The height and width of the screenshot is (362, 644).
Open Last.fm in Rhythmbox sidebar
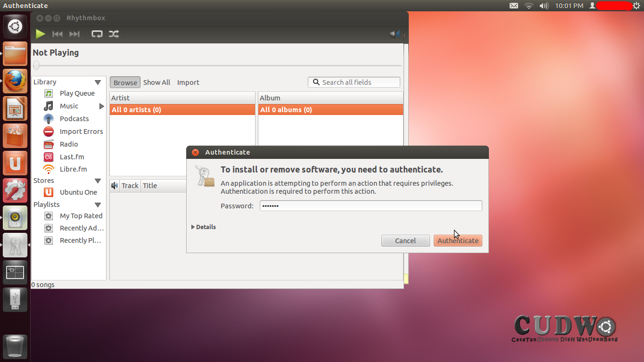[72, 157]
